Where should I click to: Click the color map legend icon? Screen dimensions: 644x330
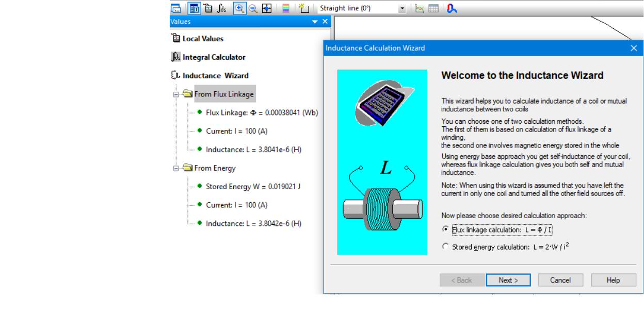pos(285,9)
